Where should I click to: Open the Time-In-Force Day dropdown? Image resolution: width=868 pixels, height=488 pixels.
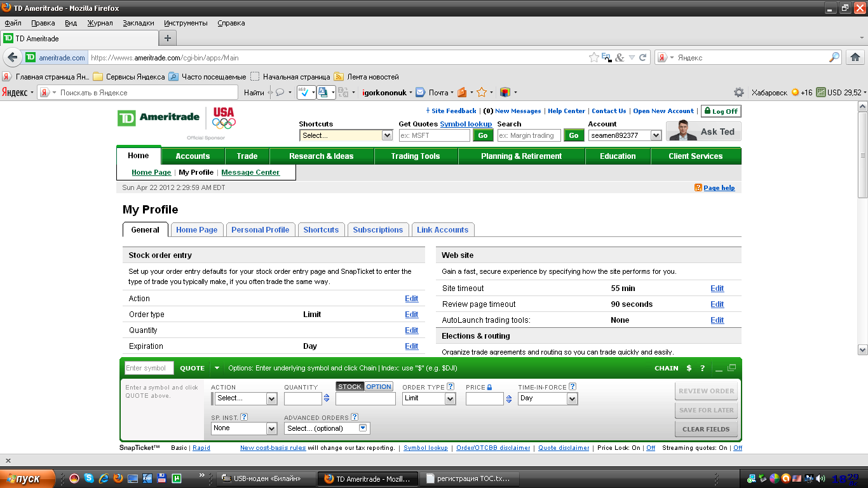pyautogui.click(x=548, y=398)
